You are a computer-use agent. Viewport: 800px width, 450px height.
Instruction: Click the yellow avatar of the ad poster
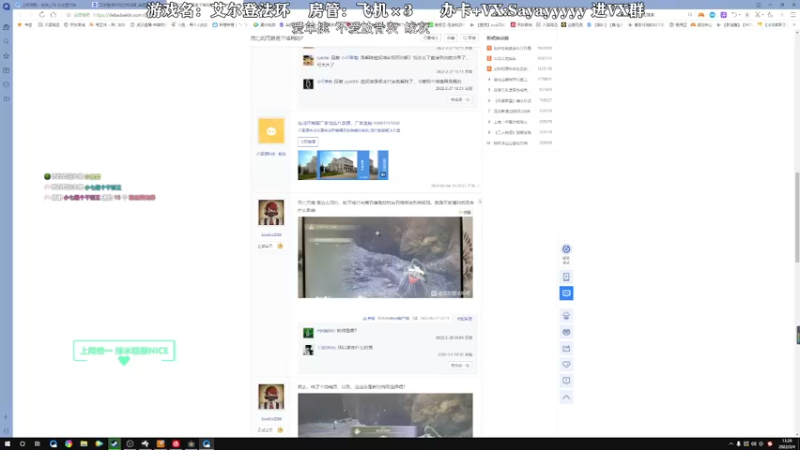coord(271,131)
